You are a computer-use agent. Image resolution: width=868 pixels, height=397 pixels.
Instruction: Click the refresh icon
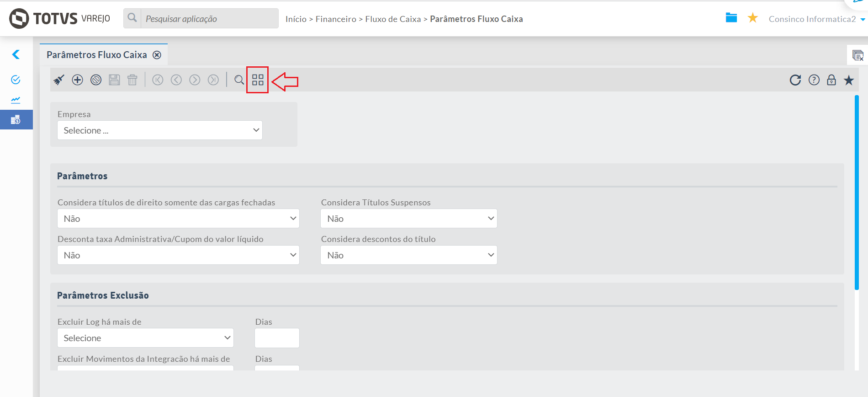click(795, 80)
